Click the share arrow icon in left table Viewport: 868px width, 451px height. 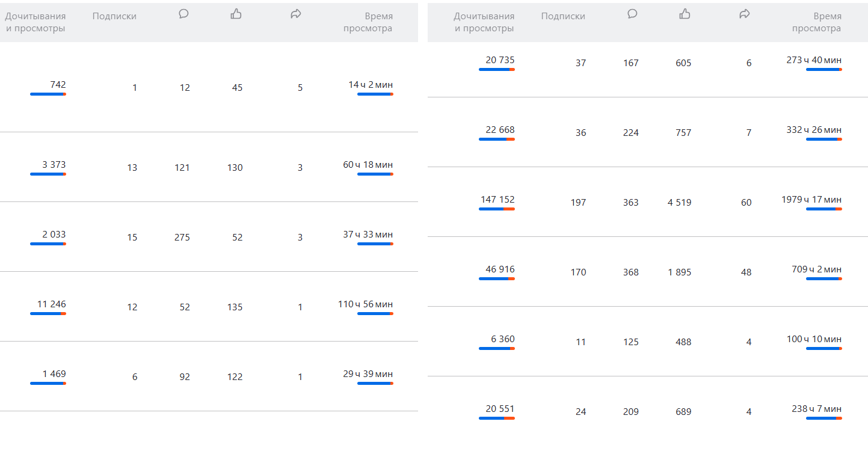295,14
